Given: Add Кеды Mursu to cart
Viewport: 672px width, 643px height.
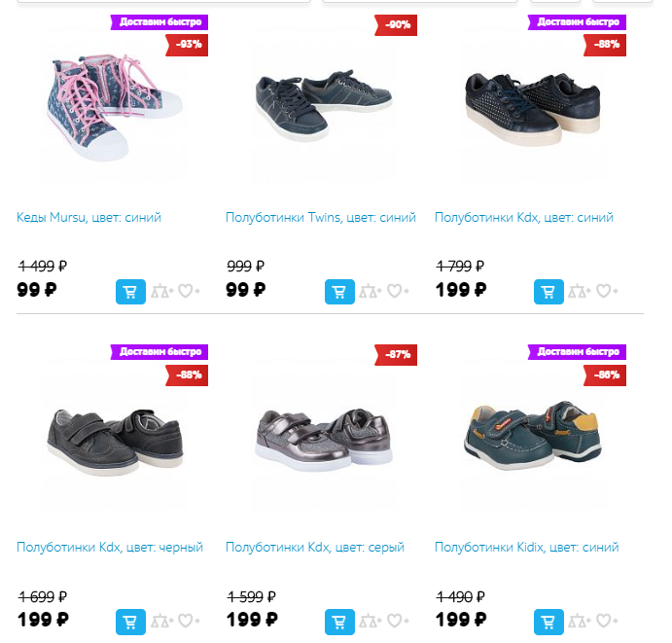Looking at the screenshot, I should tap(130, 292).
